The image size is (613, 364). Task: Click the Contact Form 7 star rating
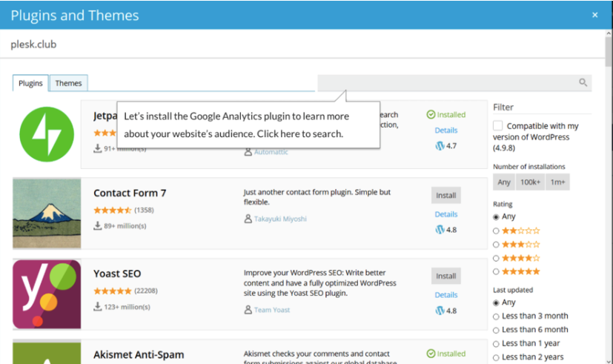tap(113, 211)
